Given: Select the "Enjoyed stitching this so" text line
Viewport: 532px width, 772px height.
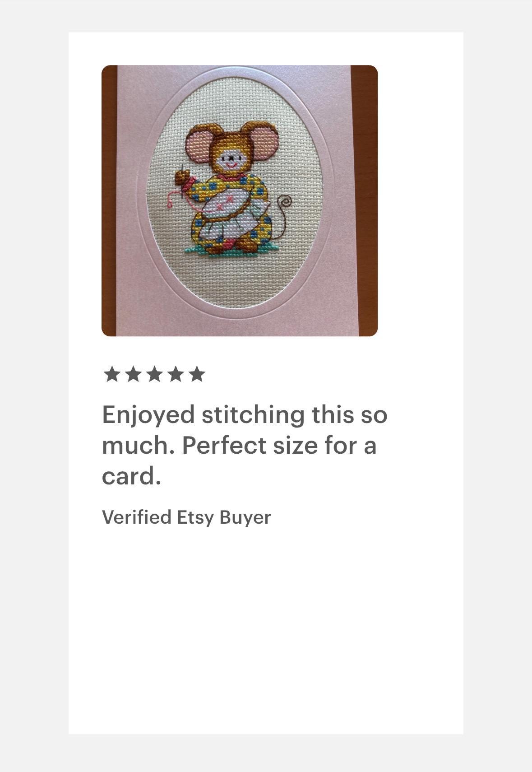Looking at the screenshot, I should 245,415.
